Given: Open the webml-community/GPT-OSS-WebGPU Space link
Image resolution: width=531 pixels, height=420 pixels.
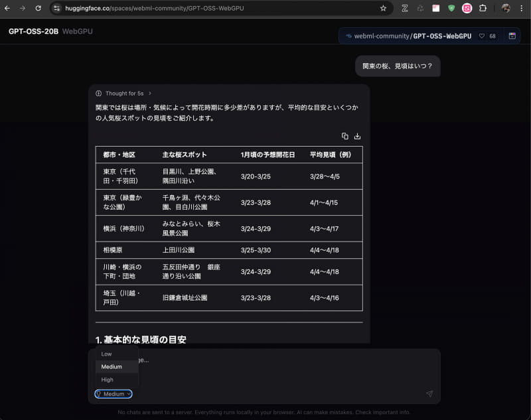Looking at the screenshot, I should [415, 36].
